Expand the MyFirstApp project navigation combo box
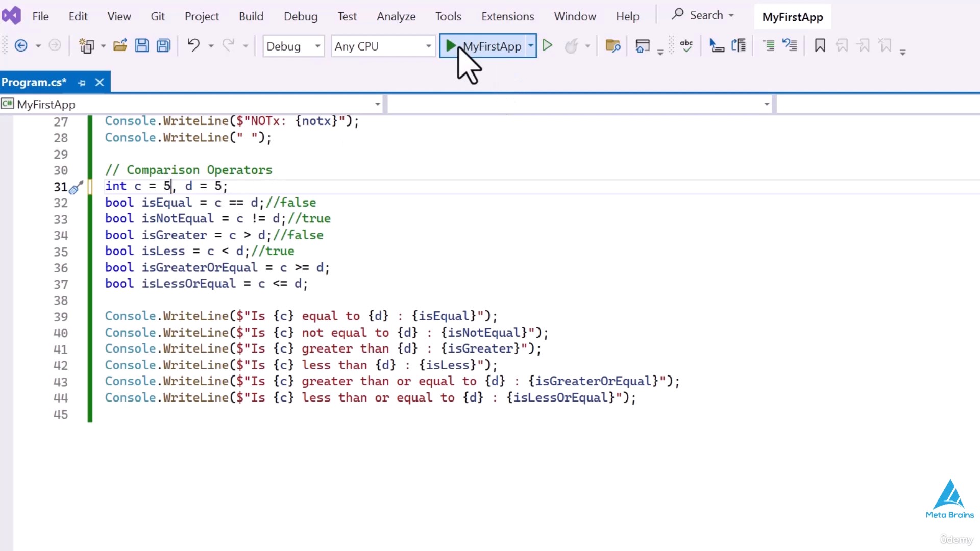The image size is (980, 551). (192, 104)
